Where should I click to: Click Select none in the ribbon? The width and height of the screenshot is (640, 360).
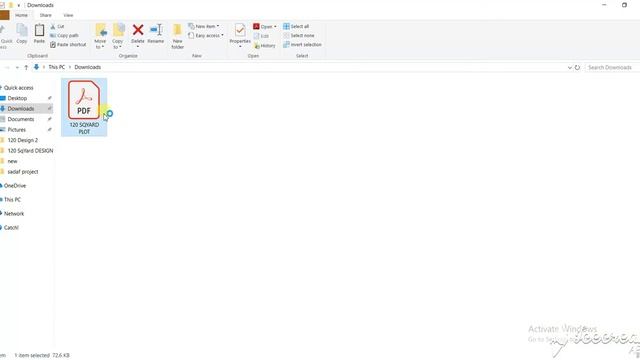click(x=299, y=36)
